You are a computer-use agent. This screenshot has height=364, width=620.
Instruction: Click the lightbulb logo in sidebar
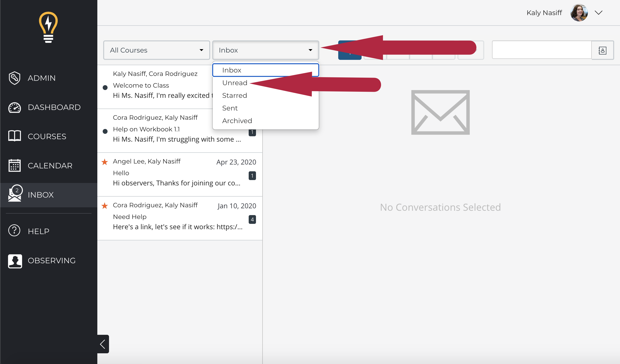click(48, 27)
